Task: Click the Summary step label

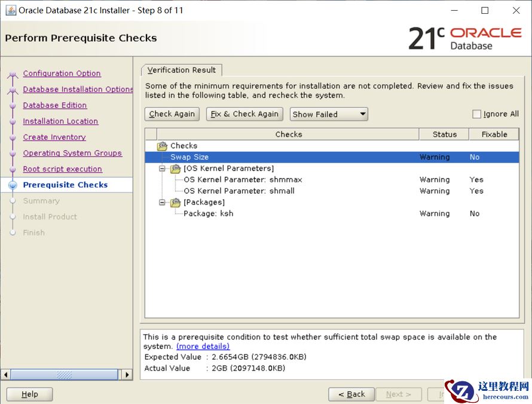Action: [41, 201]
